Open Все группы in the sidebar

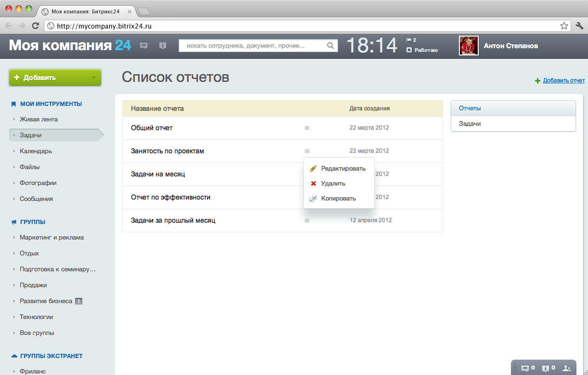37,333
